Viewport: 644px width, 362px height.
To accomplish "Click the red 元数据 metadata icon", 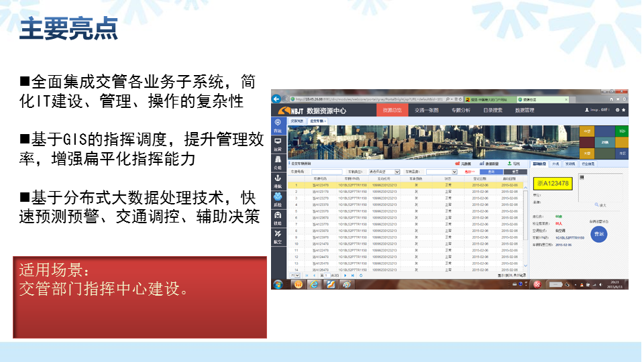I will (x=458, y=164).
